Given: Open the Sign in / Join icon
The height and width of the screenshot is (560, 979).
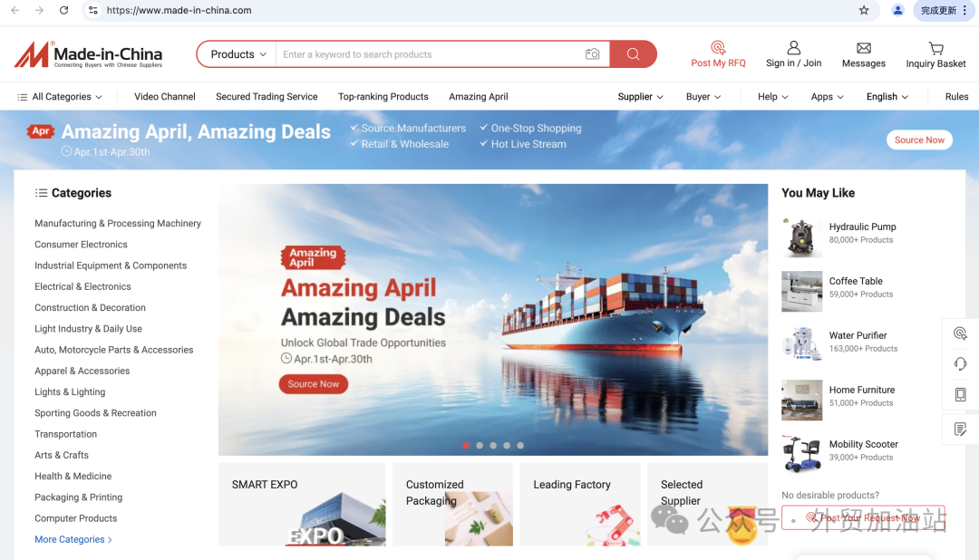Looking at the screenshot, I should [x=793, y=47].
